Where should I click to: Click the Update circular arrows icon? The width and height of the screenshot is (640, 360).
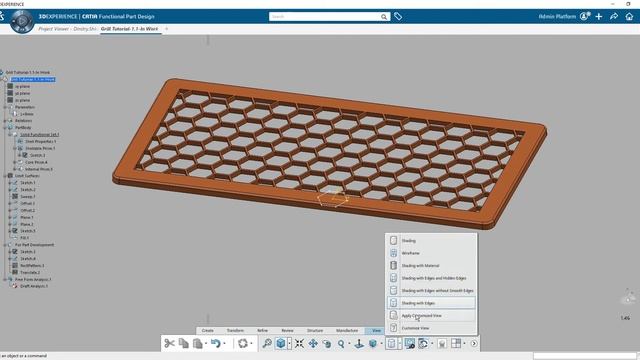tap(243, 343)
